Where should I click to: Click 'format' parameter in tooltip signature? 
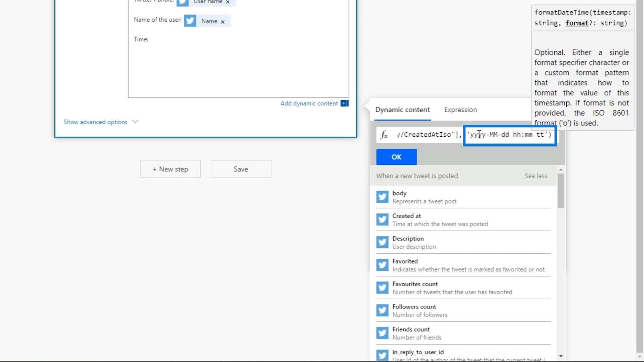pos(577,23)
